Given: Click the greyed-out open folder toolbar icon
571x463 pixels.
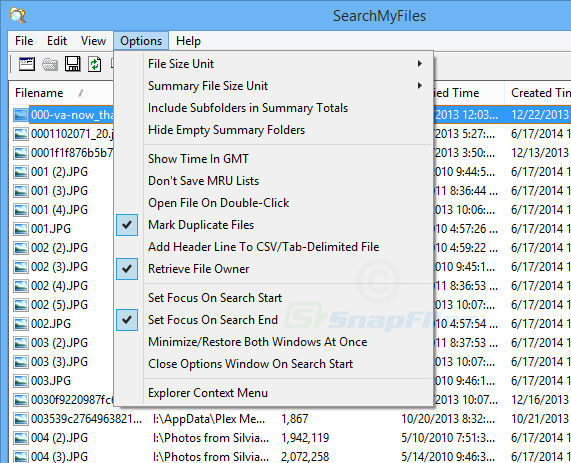Looking at the screenshot, I should pos(50,64).
